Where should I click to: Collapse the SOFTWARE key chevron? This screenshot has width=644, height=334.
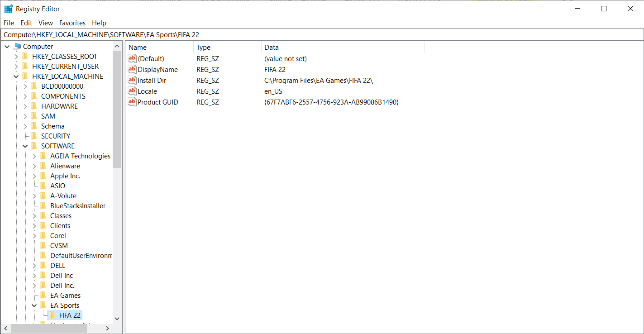click(x=25, y=146)
